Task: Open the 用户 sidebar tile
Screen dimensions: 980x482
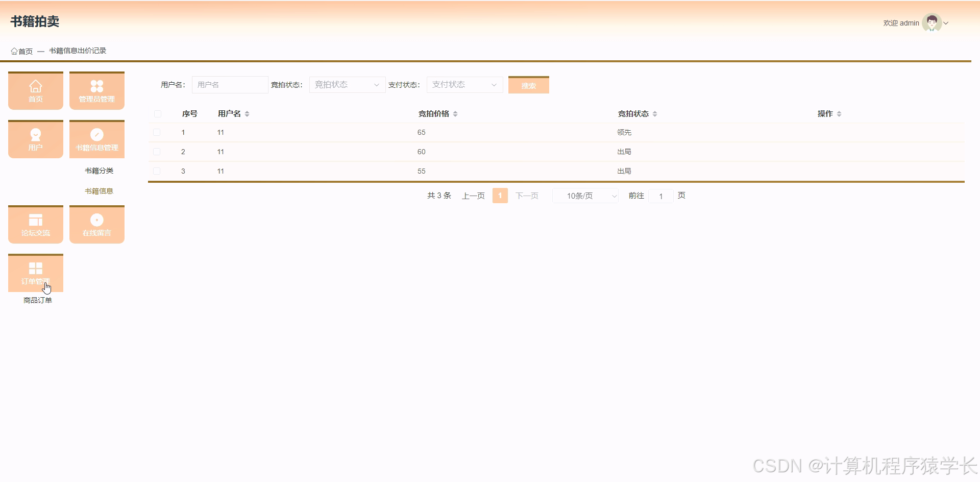Action: pyautogui.click(x=36, y=139)
